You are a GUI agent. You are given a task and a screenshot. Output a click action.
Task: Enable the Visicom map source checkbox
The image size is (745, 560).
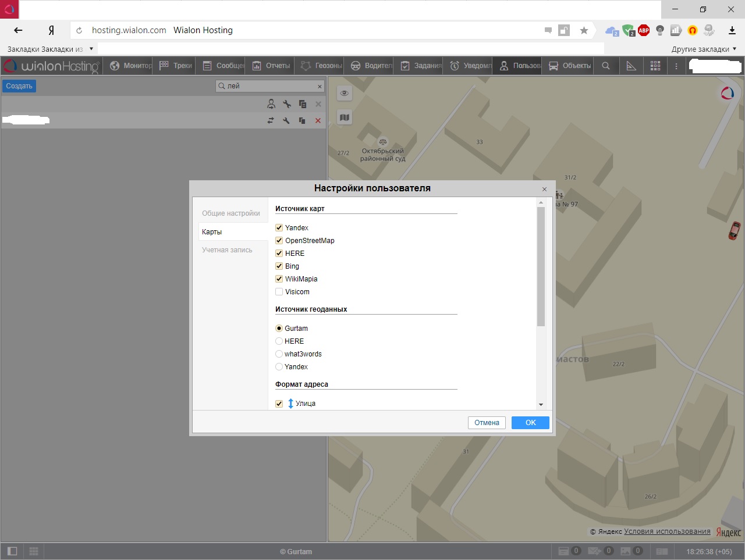pyautogui.click(x=279, y=292)
